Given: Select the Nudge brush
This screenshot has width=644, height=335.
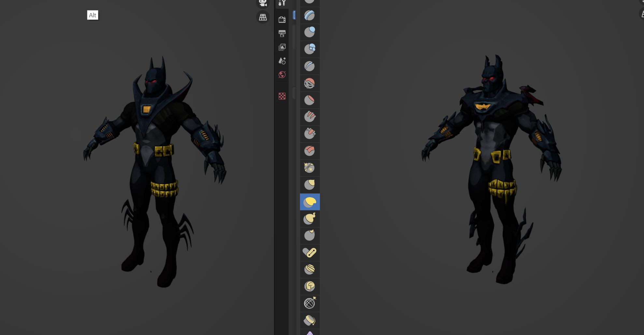Looking at the screenshot, I should pos(309,269).
